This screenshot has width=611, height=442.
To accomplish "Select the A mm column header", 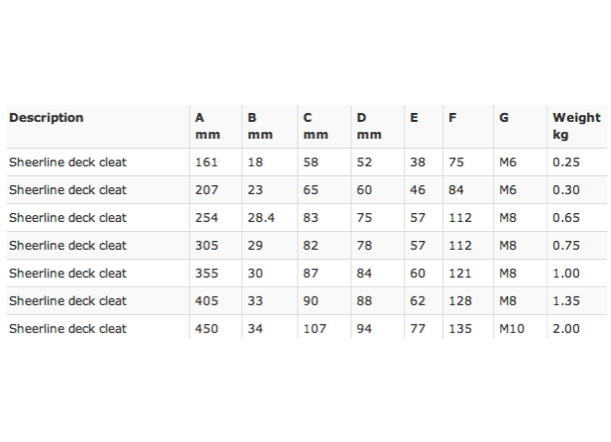I will click(207, 126).
